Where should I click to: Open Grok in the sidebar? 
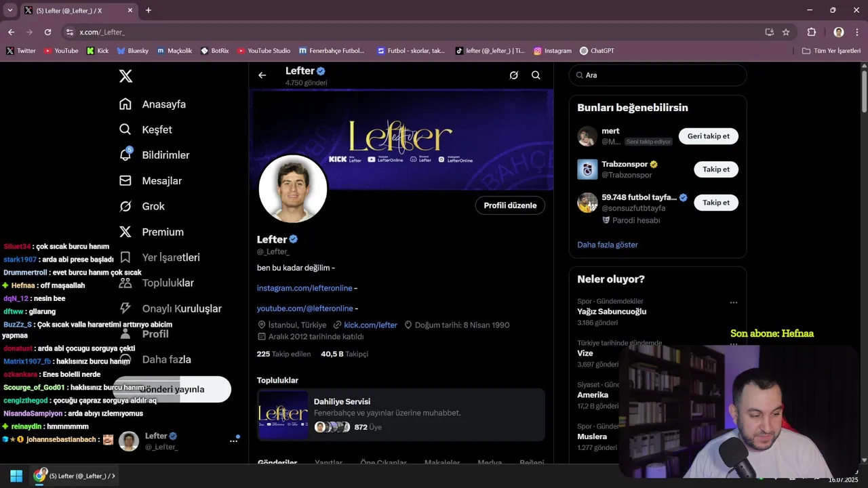(142, 206)
